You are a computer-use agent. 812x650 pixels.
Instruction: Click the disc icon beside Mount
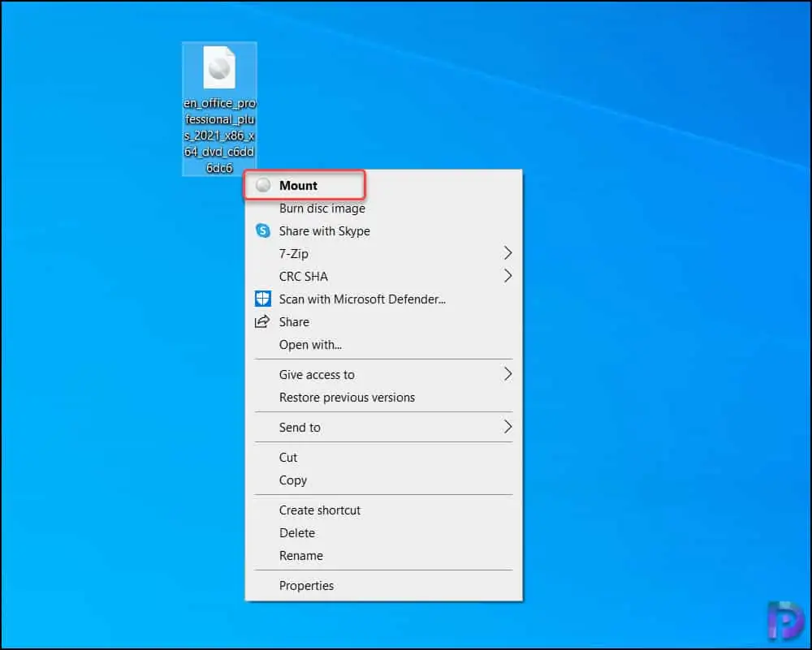point(263,185)
